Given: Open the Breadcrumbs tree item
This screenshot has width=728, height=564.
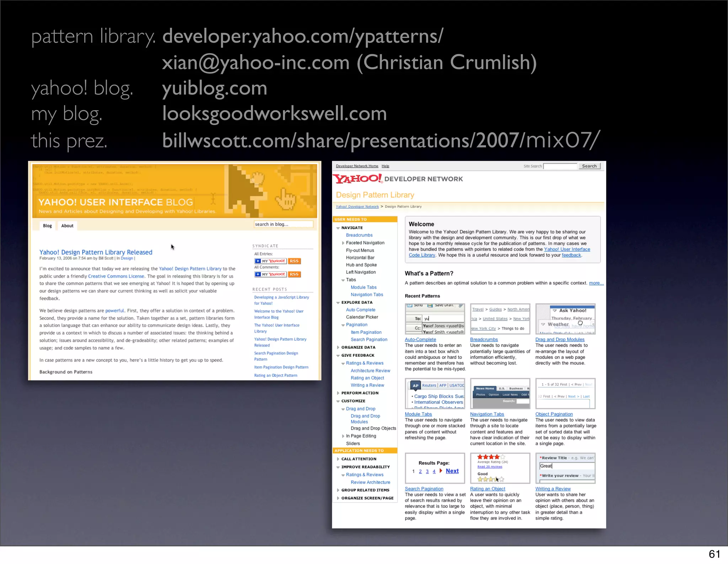Looking at the screenshot, I should (359, 235).
